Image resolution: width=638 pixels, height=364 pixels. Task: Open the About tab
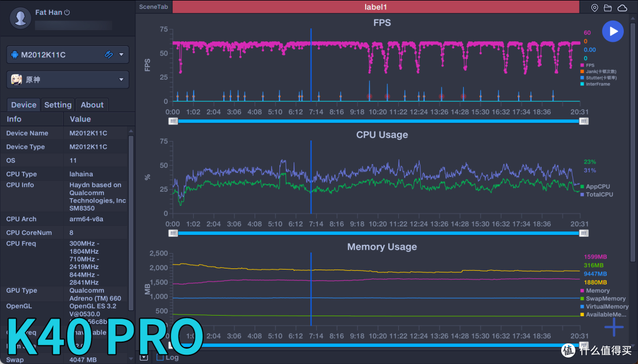click(x=92, y=105)
